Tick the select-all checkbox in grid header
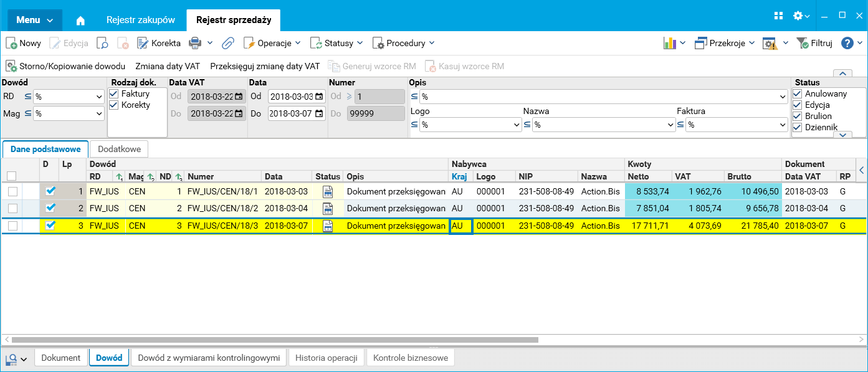The width and height of the screenshot is (868, 372). 11,176
